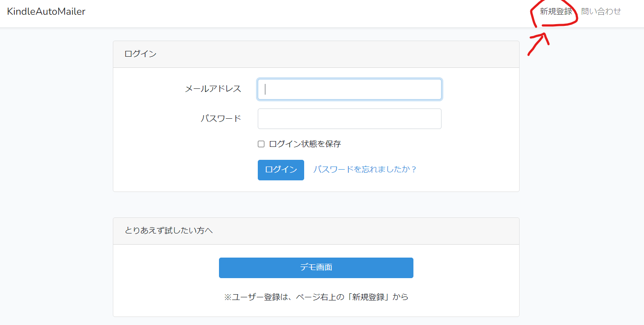This screenshot has height=325, width=644.
Task: Enable the ログイン状態を保存 checkbox
Action: click(x=261, y=144)
